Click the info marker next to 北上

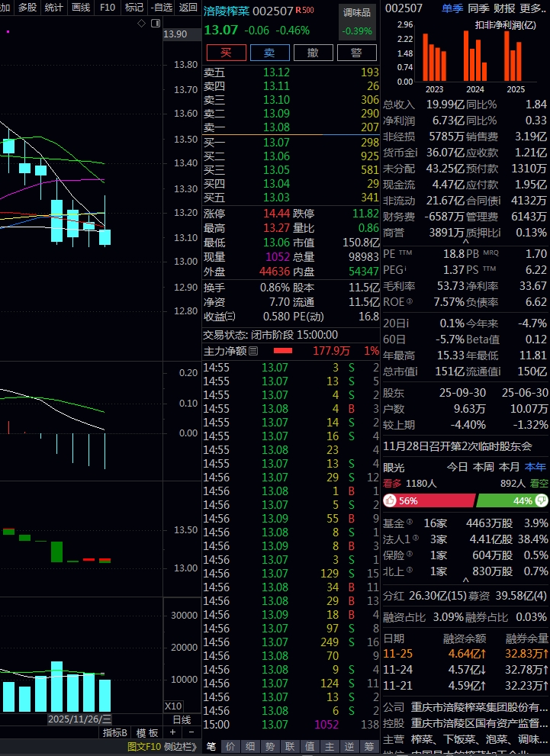pyautogui.click(x=410, y=570)
